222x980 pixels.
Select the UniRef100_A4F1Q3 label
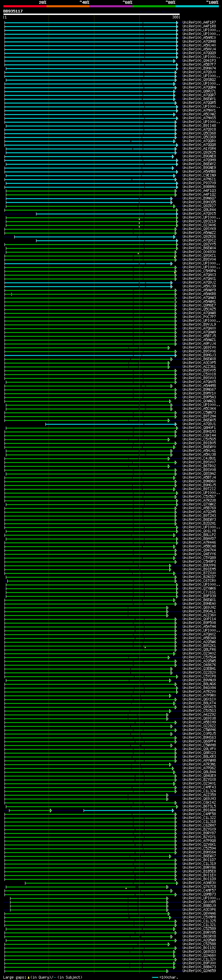[x=199, y=191]
